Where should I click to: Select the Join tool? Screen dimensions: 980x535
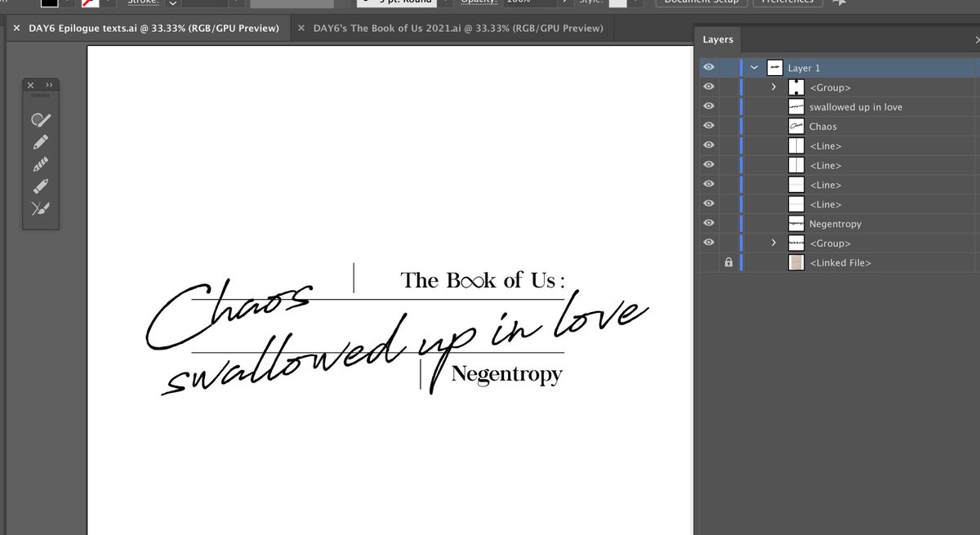[x=40, y=208]
